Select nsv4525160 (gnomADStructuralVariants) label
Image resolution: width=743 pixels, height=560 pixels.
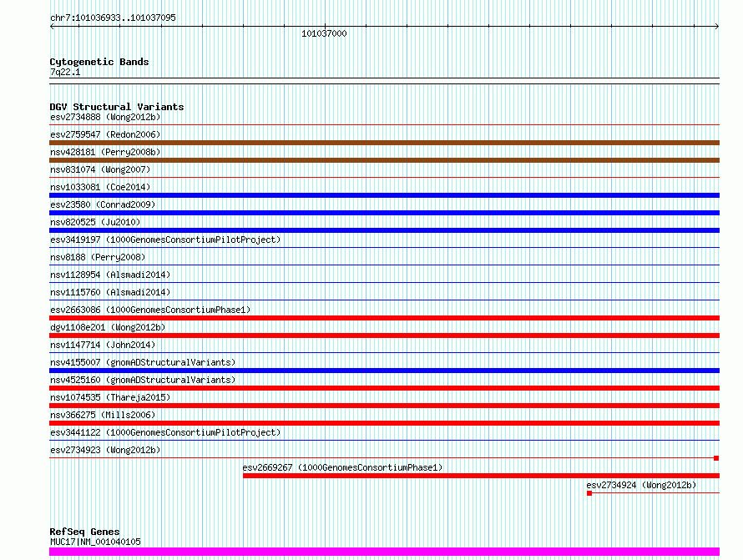click(x=143, y=380)
